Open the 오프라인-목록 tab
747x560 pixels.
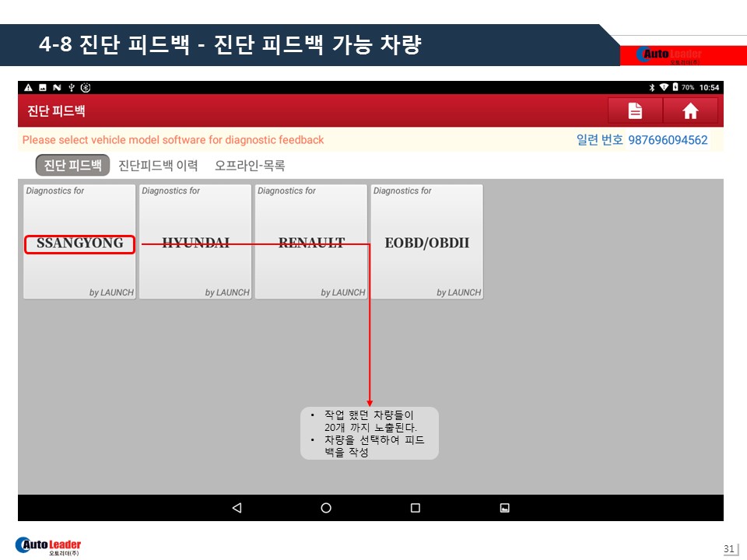[x=250, y=165]
